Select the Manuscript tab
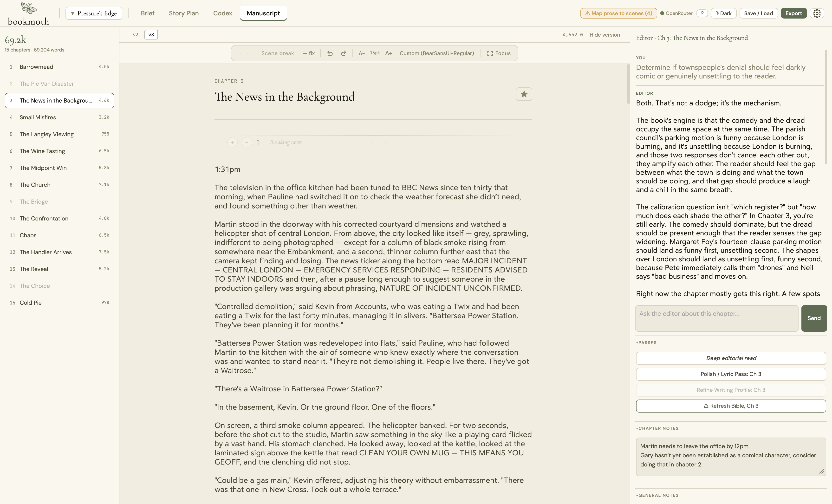This screenshot has height=504, width=832. point(263,13)
